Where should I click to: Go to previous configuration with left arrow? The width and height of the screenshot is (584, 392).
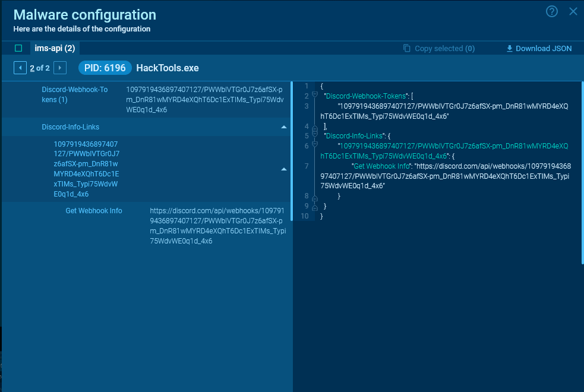coord(20,68)
